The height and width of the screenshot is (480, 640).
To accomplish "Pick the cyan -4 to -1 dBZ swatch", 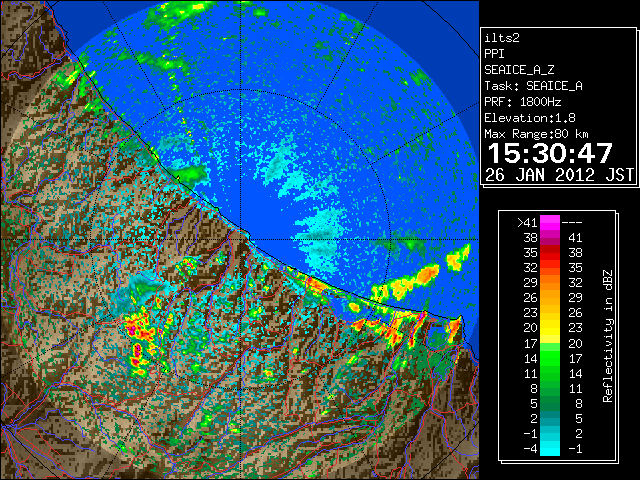I will pos(550,448).
